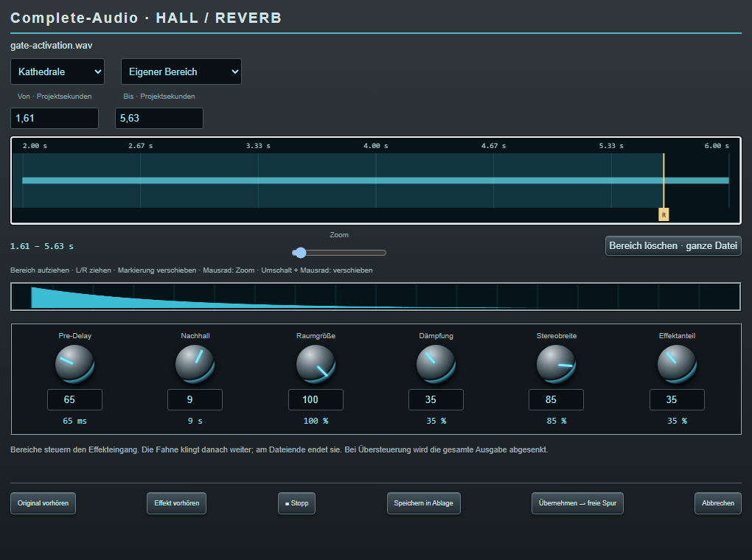Viewport: 752px width, 560px height.
Task: Click the Dämpfung value field
Action: 436,399
